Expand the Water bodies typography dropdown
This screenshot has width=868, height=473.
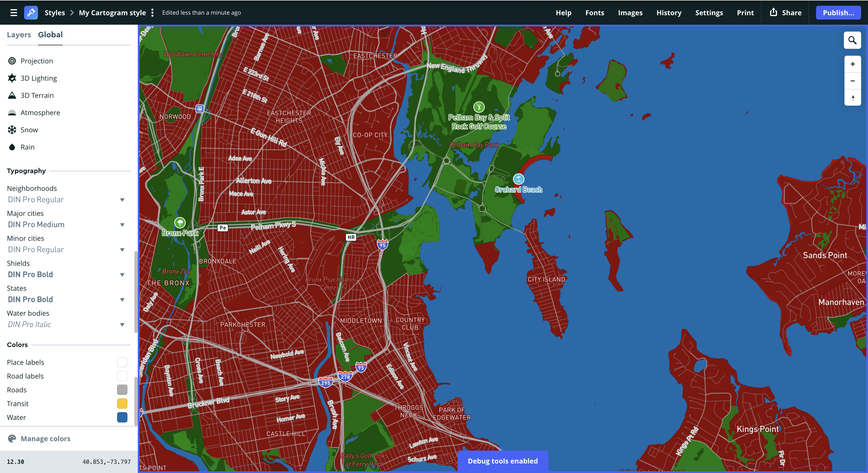[122, 324]
